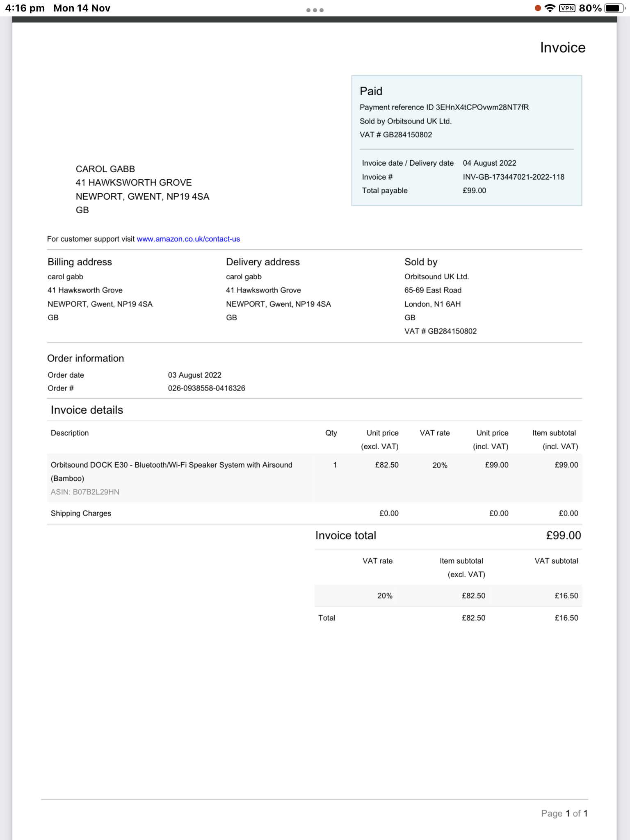The image size is (630, 840).
Task: Select the Delivery address heading
Action: tap(263, 262)
